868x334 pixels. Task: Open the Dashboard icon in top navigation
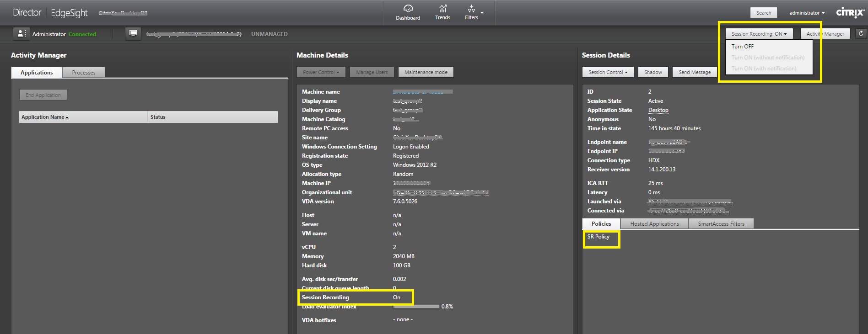(408, 9)
